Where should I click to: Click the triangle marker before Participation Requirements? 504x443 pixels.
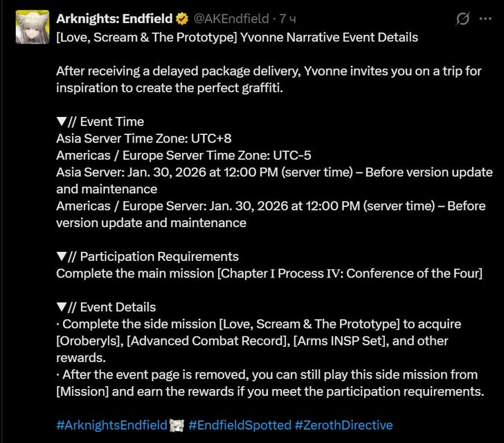pyautogui.click(x=62, y=257)
